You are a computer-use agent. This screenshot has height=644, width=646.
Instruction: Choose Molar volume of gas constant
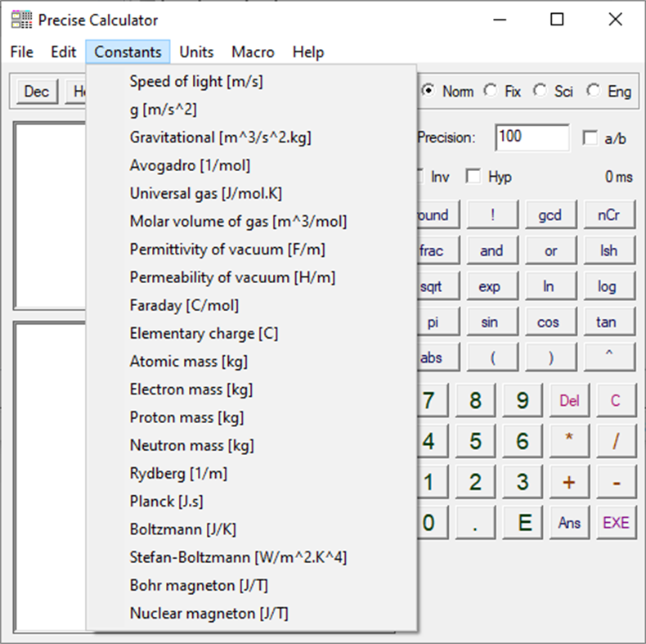[x=251, y=222]
